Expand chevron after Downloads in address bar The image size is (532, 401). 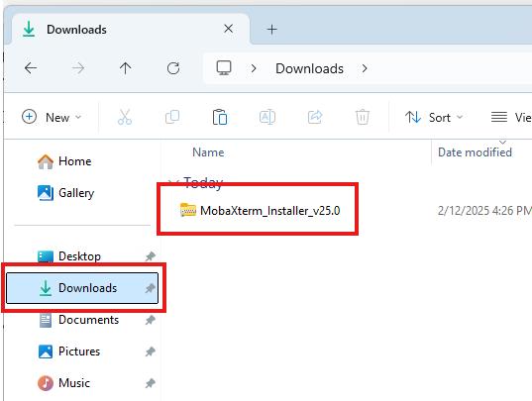365,68
